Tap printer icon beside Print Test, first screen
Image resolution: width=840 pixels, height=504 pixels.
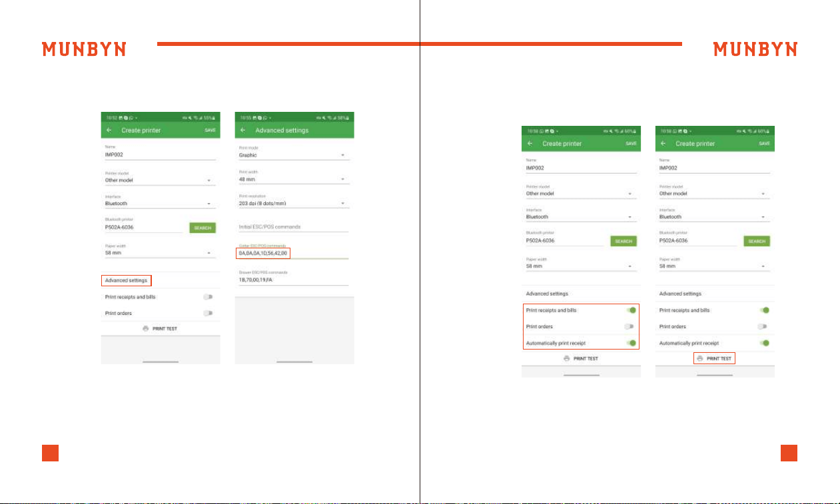click(145, 329)
